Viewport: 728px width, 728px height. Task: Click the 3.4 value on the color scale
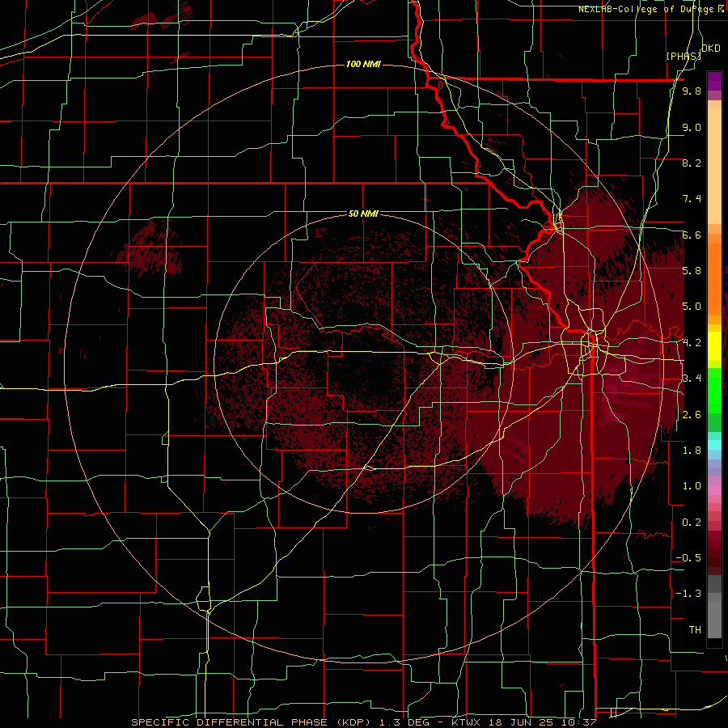tap(692, 379)
